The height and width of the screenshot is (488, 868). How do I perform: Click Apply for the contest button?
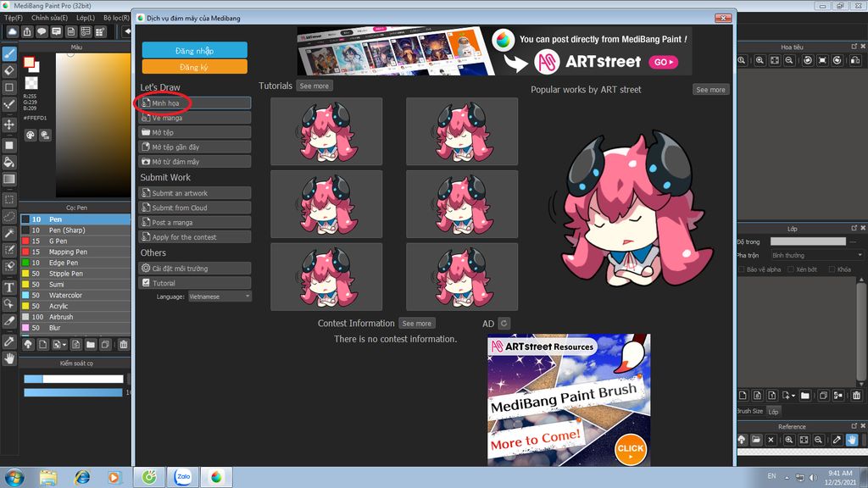(x=194, y=237)
